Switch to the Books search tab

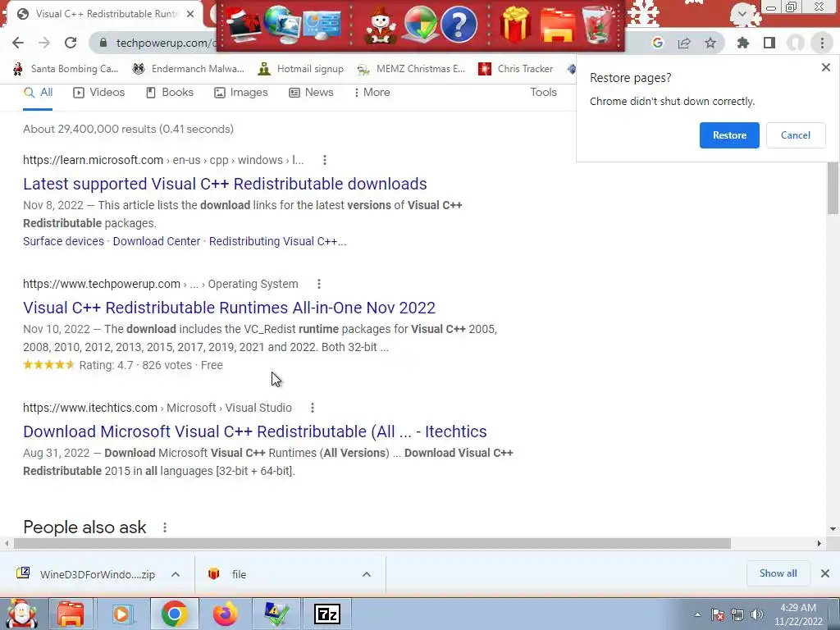(169, 93)
